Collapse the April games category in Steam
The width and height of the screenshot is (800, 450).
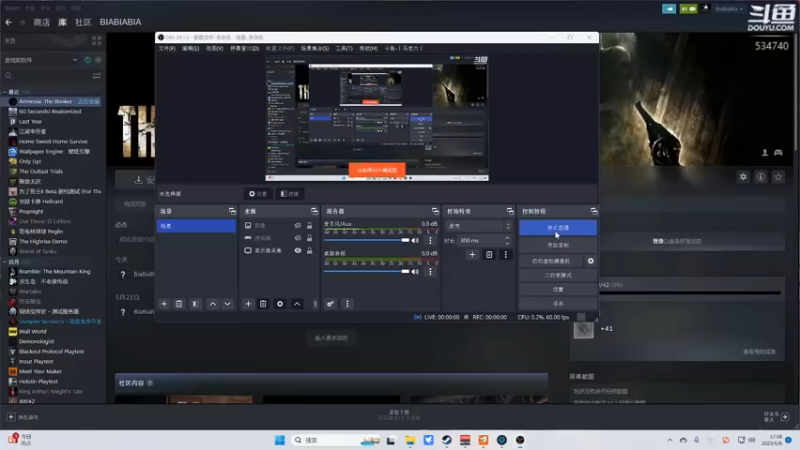[x=5, y=262]
